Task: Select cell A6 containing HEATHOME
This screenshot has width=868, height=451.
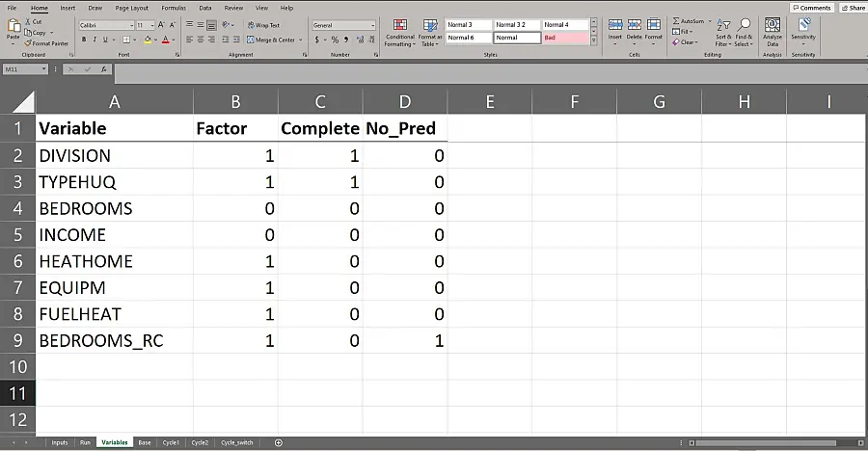Action: point(114,261)
